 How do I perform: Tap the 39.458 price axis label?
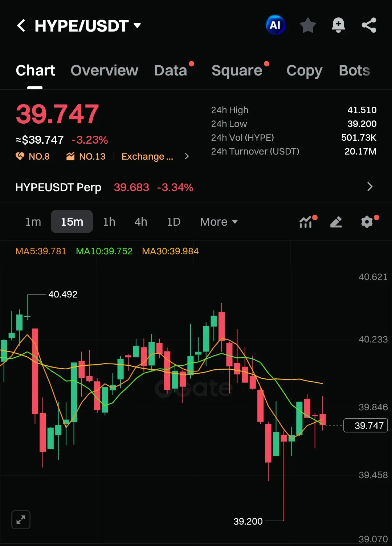[x=373, y=475]
